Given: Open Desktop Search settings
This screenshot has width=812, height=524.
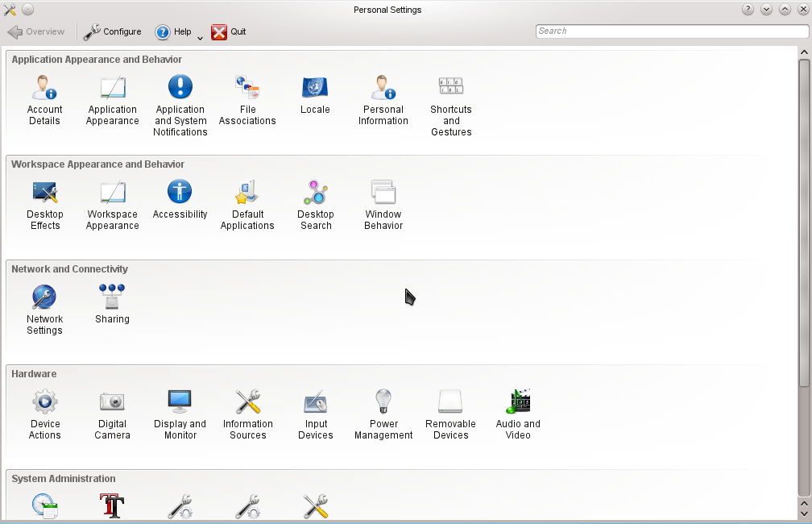Looking at the screenshot, I should click(x=316, y=205).
